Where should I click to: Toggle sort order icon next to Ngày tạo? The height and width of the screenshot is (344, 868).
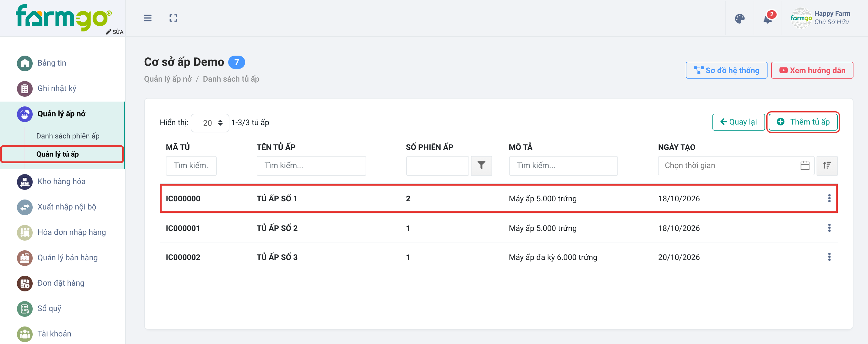pos(827,165)
